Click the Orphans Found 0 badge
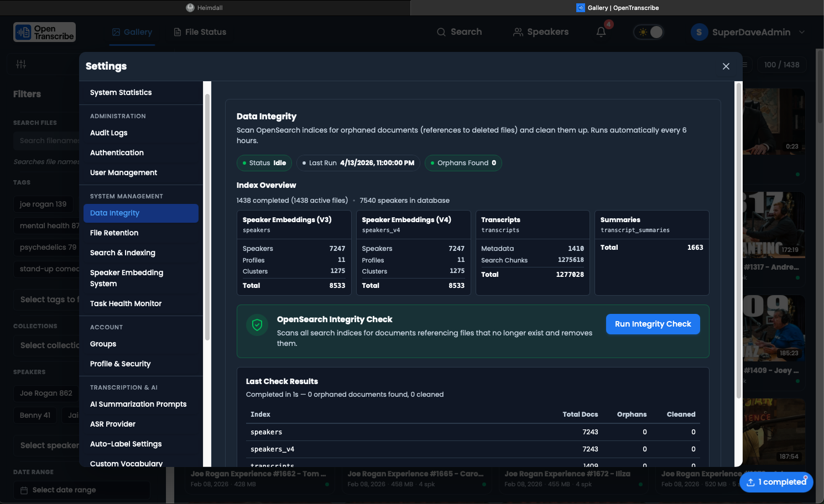Viewport: 824px width, 504px height. (x=463, y=163)
